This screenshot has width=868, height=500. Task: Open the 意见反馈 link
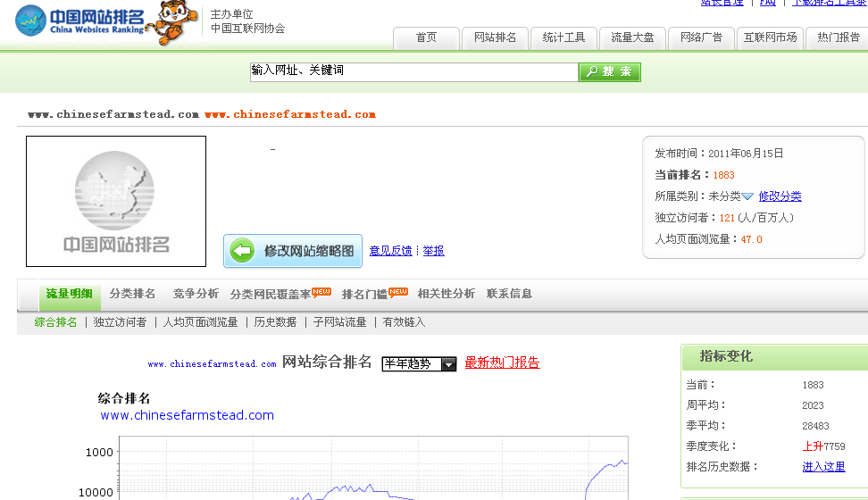tap(391, 251)
